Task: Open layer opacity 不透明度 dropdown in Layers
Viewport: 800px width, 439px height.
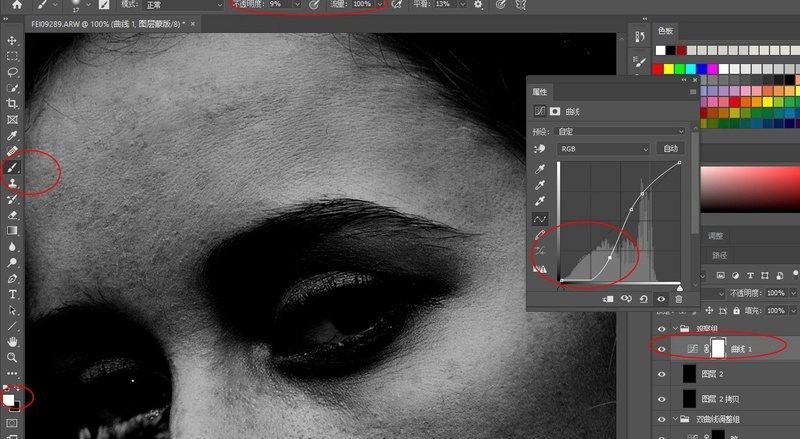Action: tap(793, 293)
